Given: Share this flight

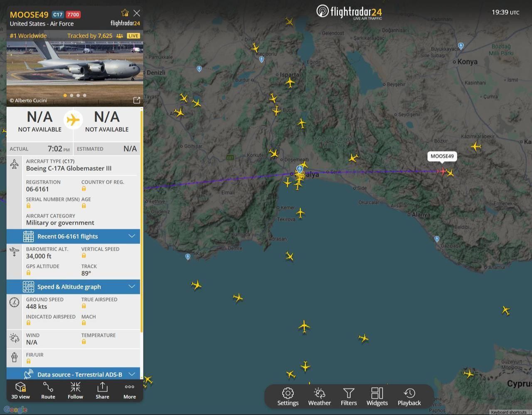Looking at the screenshot, I should (102, 390).
